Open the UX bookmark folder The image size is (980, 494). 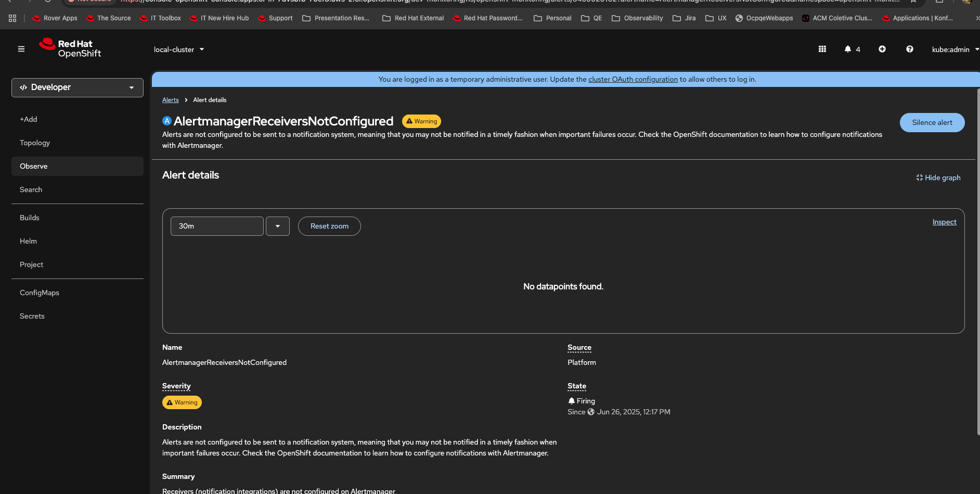coord(716,18)
